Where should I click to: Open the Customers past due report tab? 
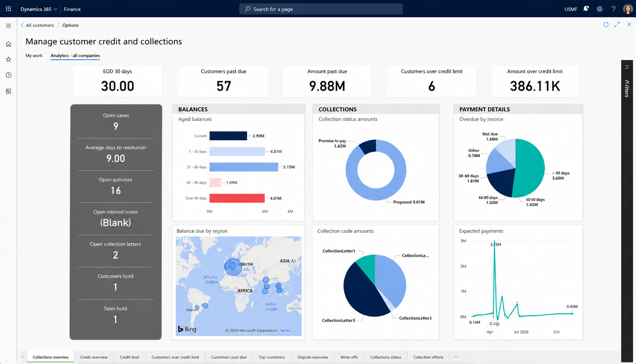tap(229, 357)
